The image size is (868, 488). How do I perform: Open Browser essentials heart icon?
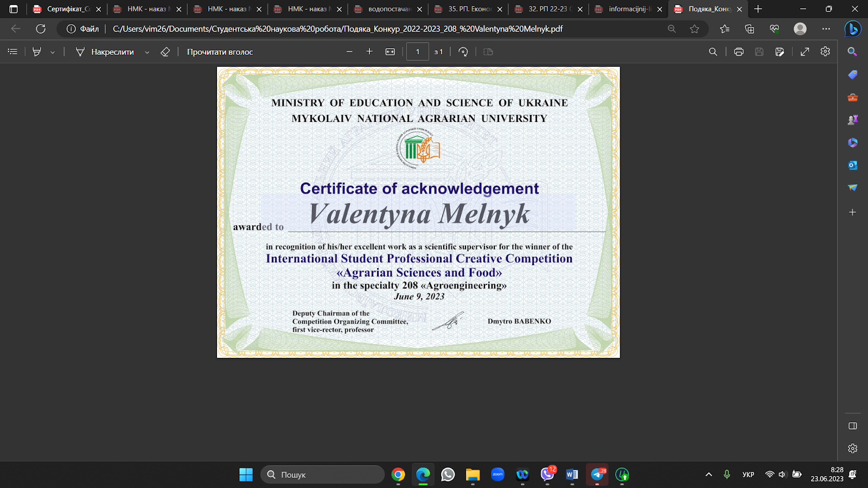point(774,29)
